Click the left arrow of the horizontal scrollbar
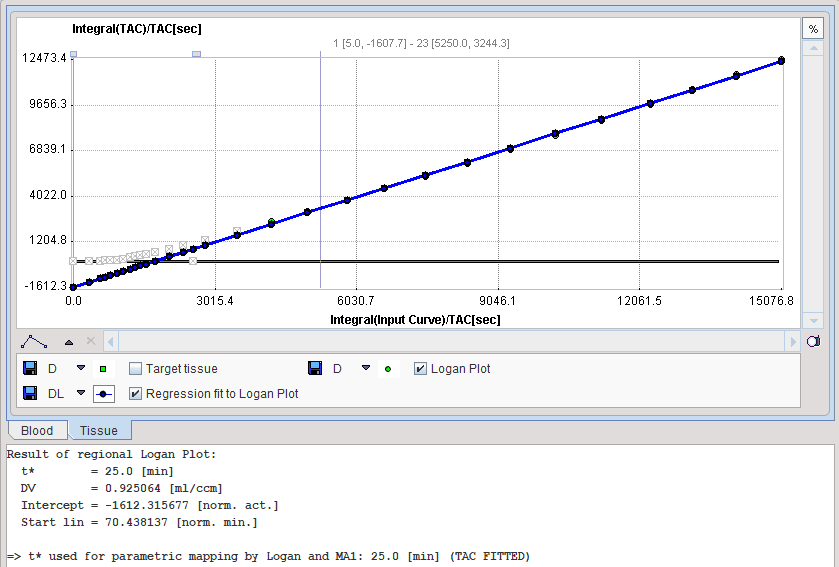Image resolution: width=839 pixels, height=567 pixels. pos(111,341)
